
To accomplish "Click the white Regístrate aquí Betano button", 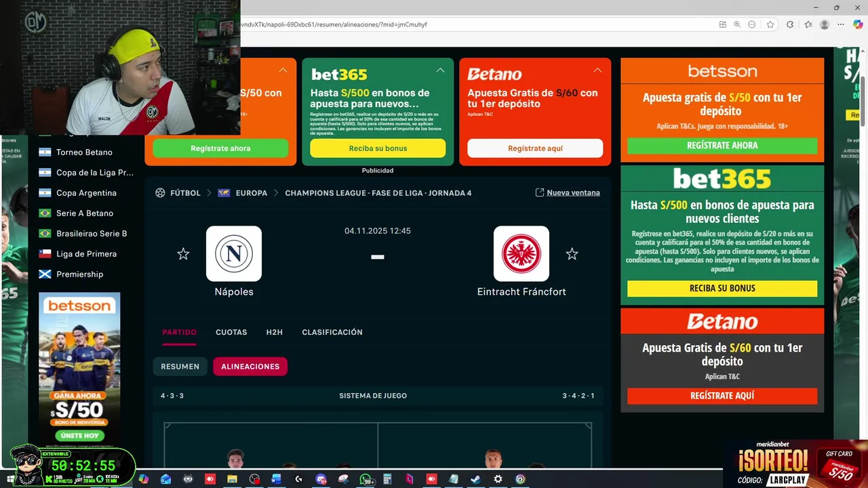I will coord(535,148).
